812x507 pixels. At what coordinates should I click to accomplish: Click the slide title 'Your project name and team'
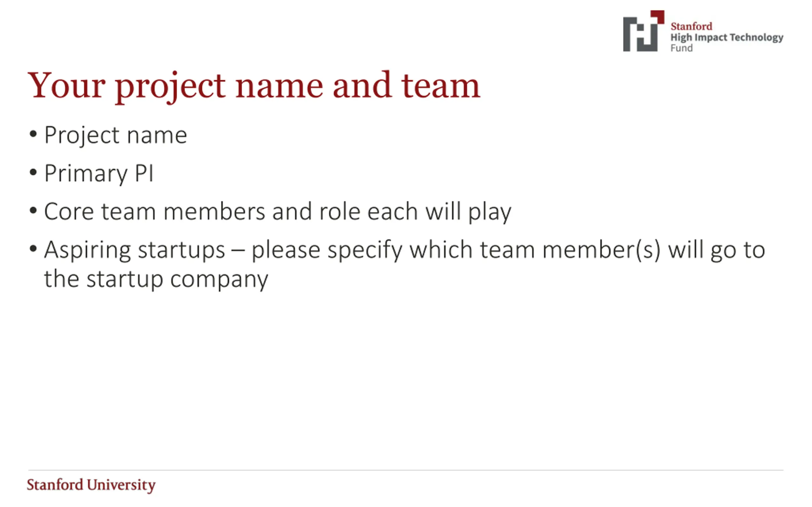(254, 87)
